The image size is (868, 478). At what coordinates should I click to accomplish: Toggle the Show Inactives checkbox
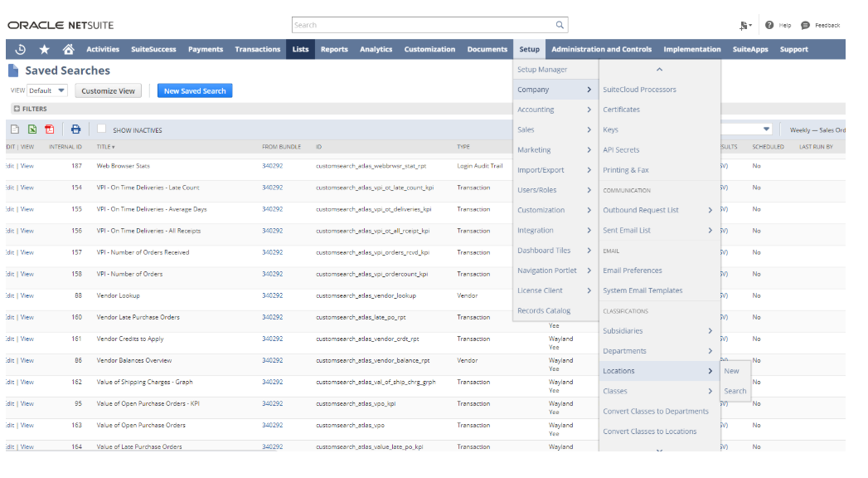click(101, 129)
